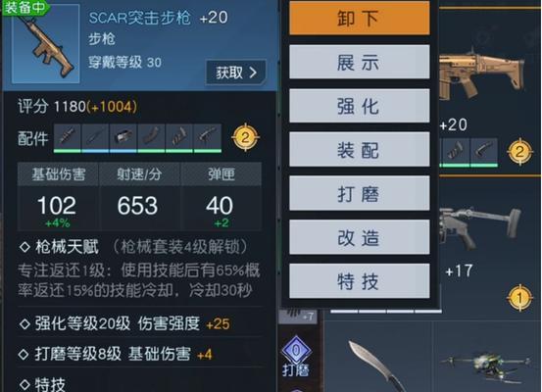Click the 打磨 diamond icon

[x=296, y=351]
